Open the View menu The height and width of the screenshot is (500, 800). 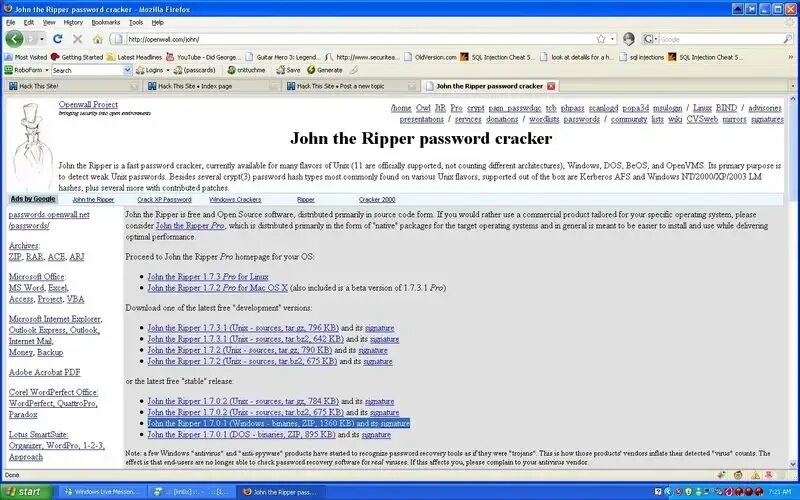49,22
